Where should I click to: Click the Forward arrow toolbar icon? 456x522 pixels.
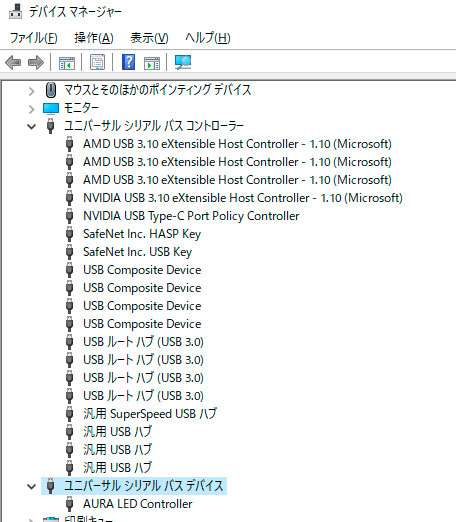tap(36, 62)
